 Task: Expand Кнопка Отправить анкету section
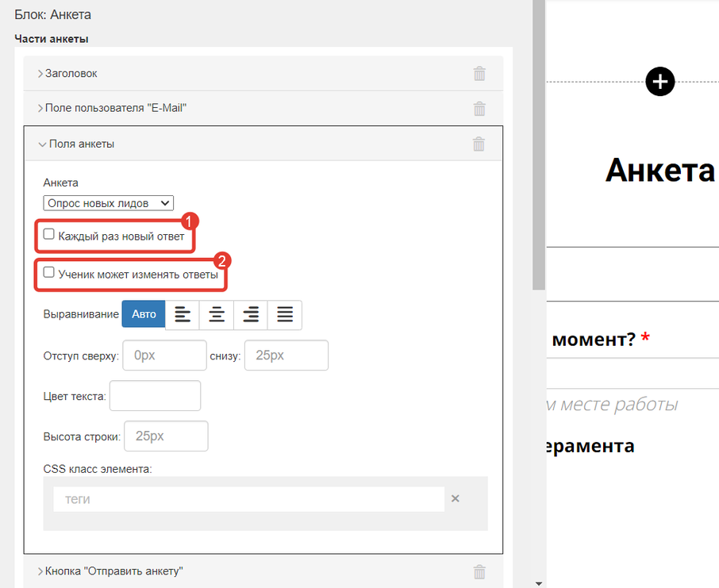[x=113, y=571]
